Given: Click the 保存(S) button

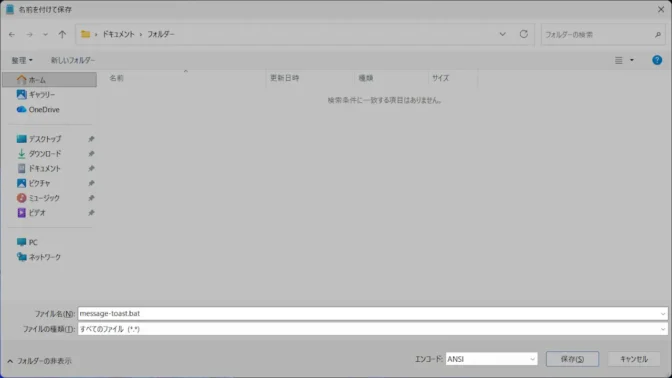Looking at the screenshot, I should [572, 359].
